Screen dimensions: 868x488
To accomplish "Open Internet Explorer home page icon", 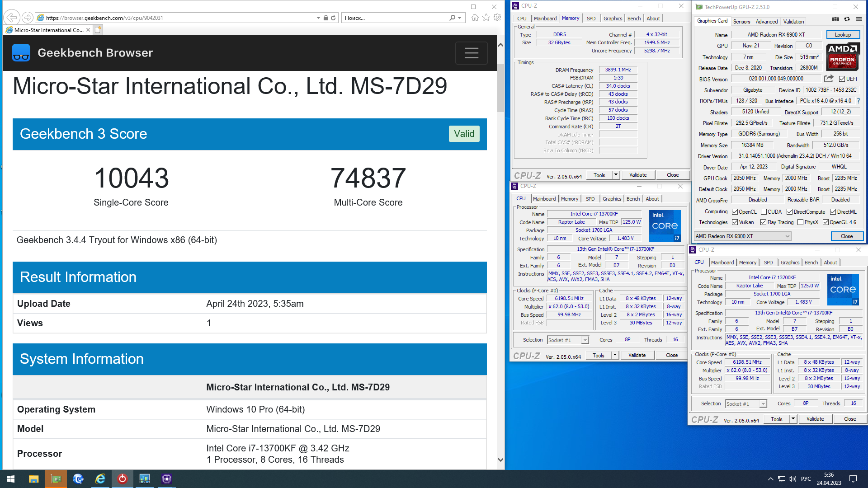I will (475, 18).
